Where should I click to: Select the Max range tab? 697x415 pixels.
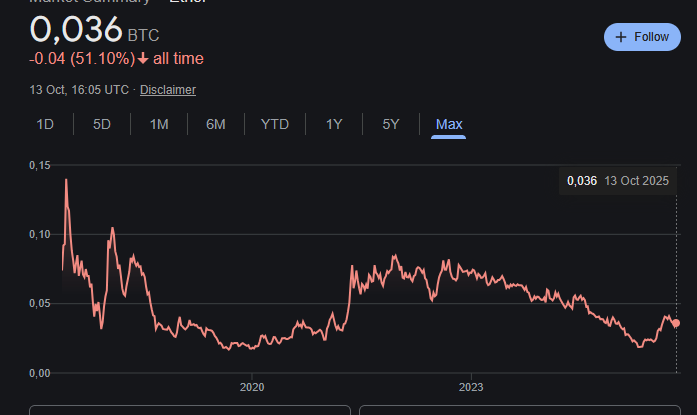(449, 125)
